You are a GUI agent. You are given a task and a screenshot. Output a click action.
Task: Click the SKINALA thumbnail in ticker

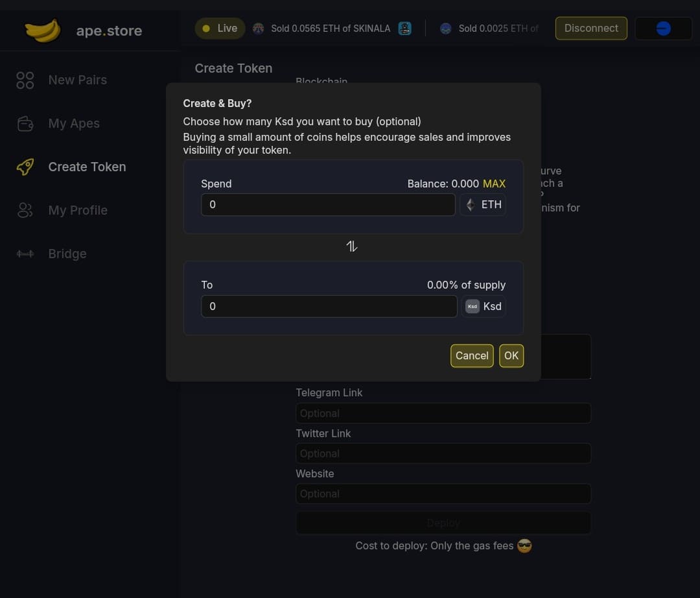tap(404, 28)
